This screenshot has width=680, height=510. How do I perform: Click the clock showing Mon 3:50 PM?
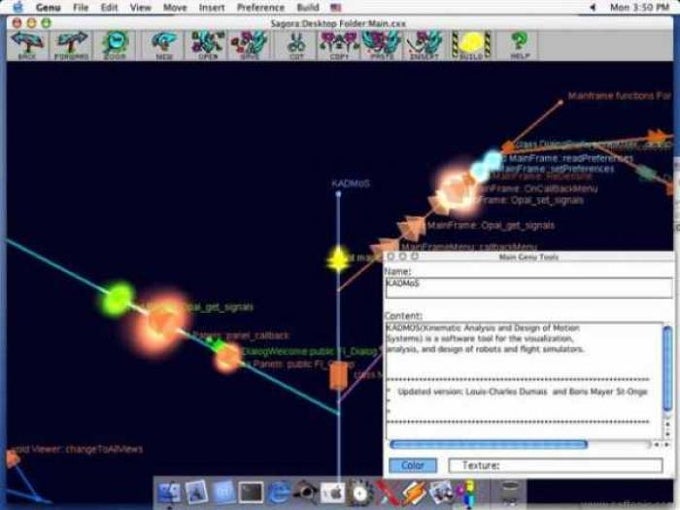point(640,7)
